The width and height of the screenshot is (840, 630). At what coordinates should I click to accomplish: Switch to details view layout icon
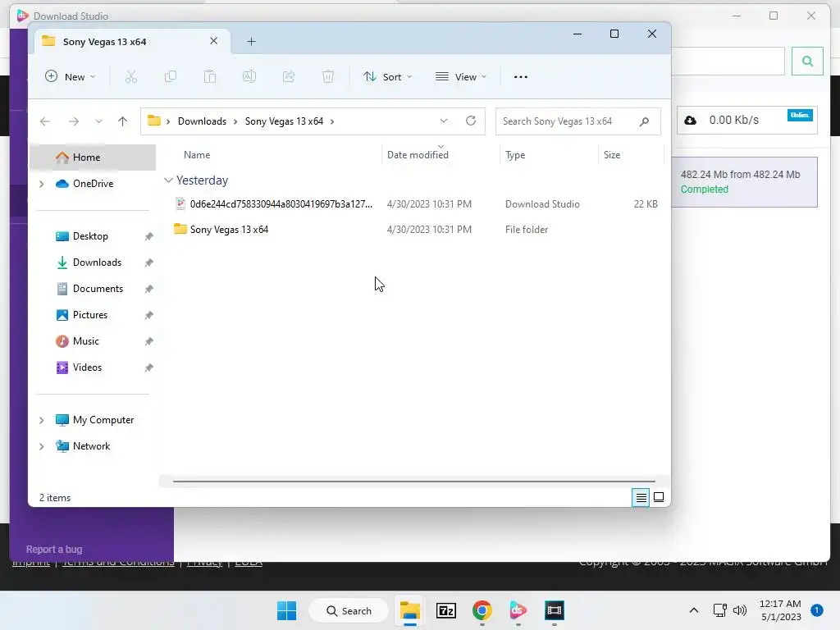point(641,498)
